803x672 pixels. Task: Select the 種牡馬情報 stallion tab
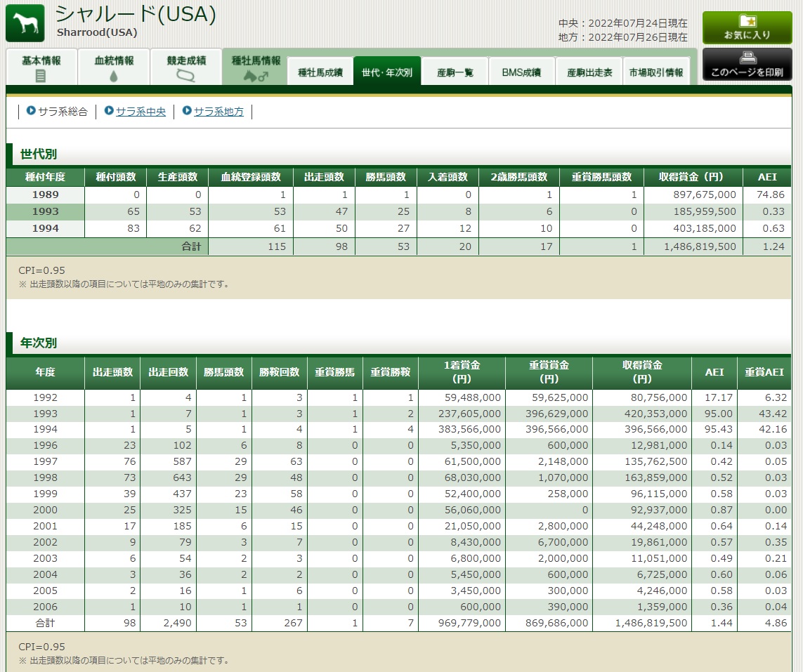click(256, 68)
